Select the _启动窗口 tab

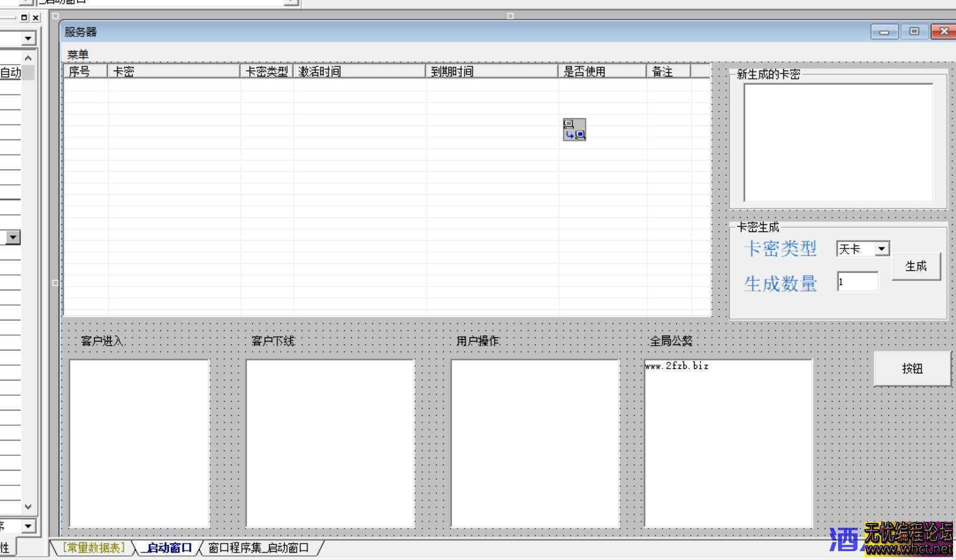pos(168,548)
